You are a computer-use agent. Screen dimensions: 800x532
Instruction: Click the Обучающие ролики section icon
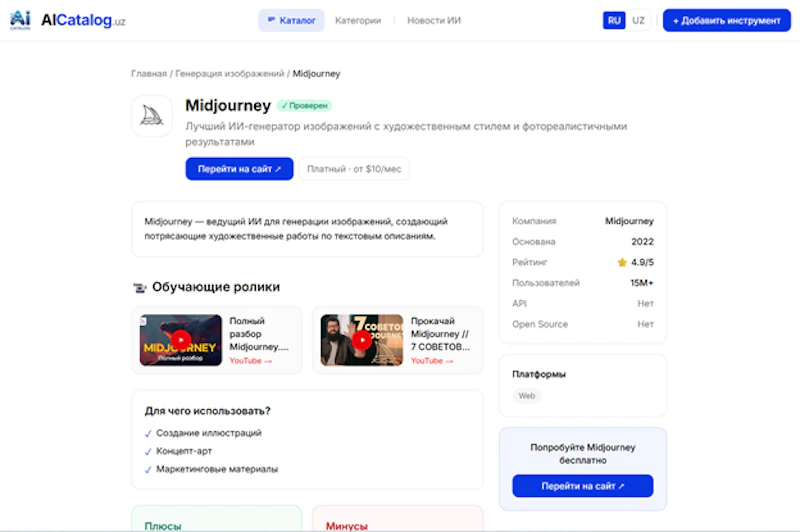(139, 288)
